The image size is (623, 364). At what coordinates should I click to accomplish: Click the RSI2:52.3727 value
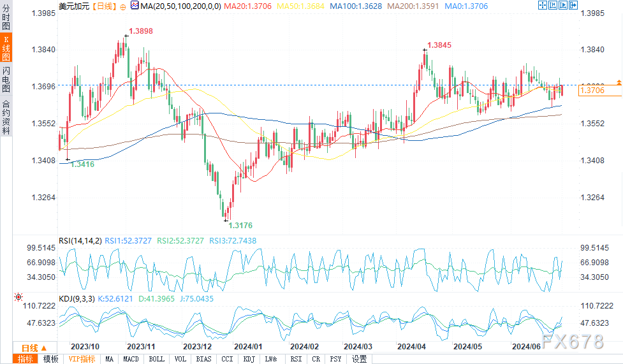(180, 241)
